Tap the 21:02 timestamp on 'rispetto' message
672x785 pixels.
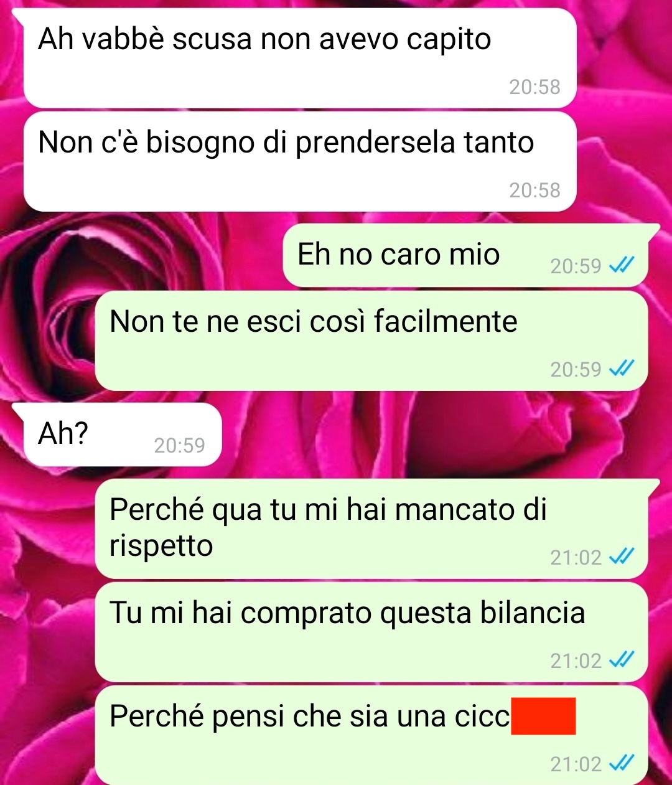tap(576, 557)
